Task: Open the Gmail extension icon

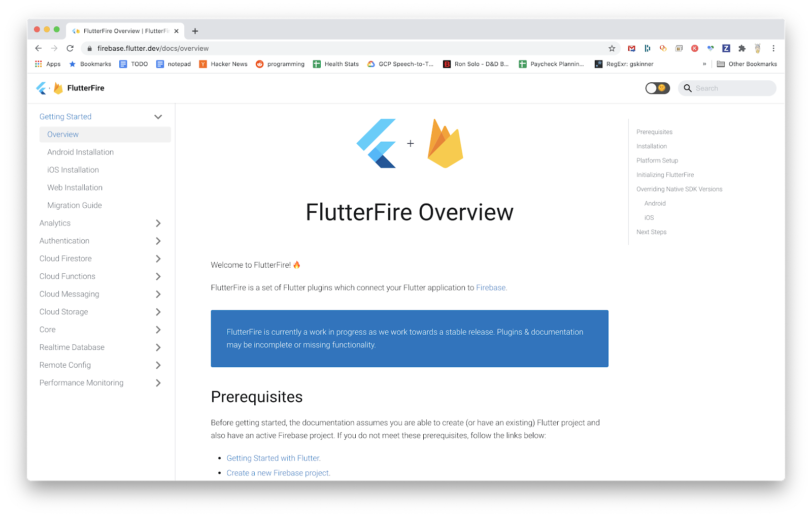Action: pos(631,48)
